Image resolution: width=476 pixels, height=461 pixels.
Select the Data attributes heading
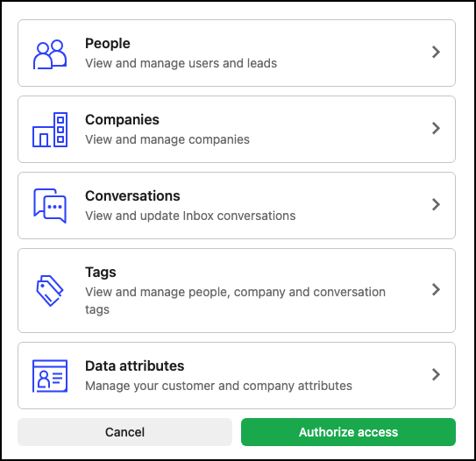pos(134,365)
